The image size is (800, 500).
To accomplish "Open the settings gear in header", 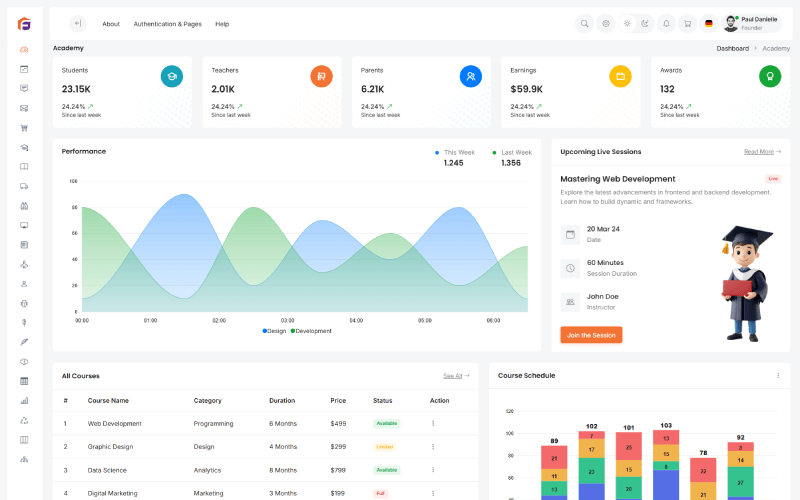I will 605,23.
